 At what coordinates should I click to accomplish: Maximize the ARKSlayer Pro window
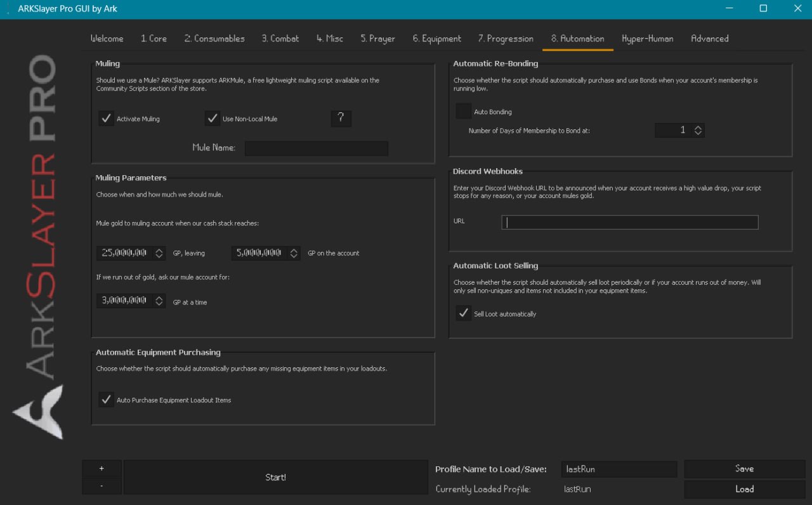pyautogui.click(x=763, y=9)
